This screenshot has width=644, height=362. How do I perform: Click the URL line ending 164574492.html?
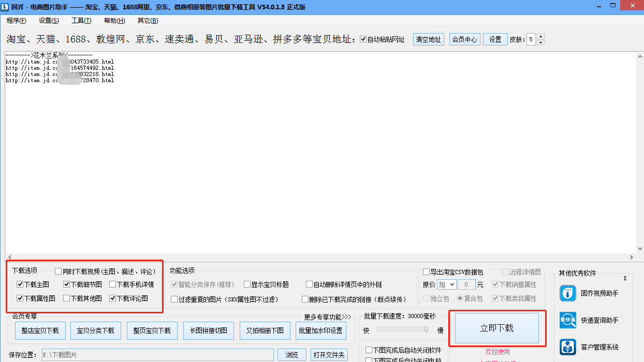click(x=60, y=68)
